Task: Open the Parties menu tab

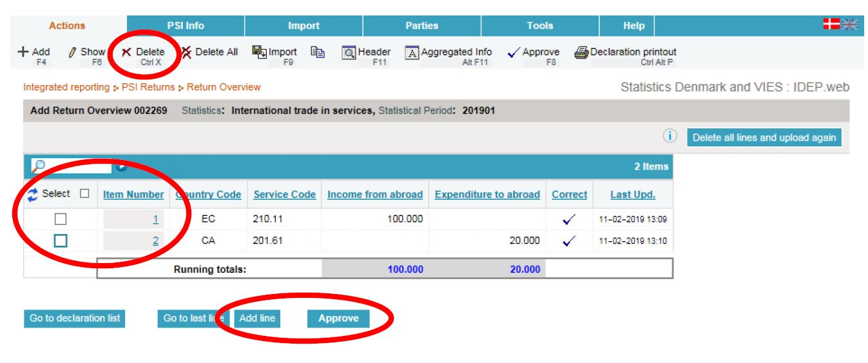Action: pos(421,26)
